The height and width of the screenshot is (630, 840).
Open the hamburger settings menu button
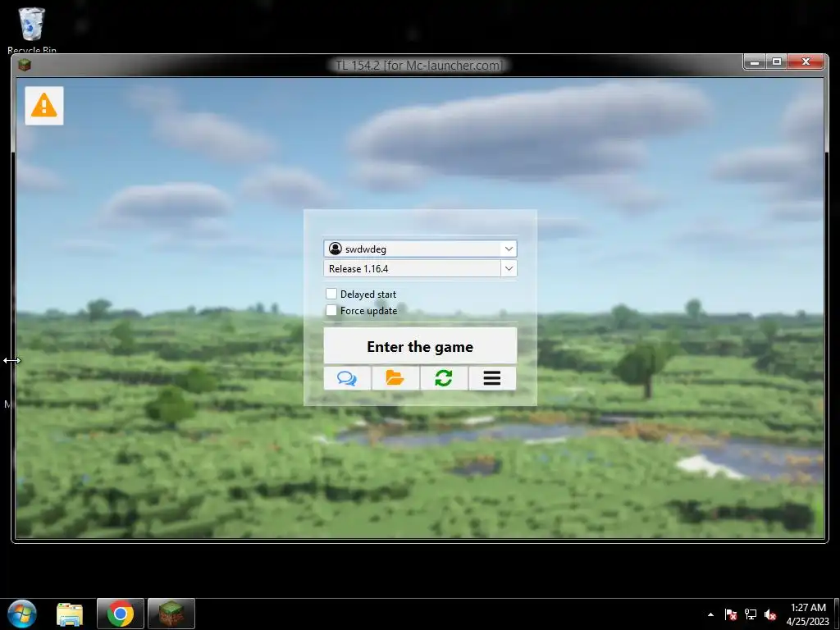click(x=492, y=378)
